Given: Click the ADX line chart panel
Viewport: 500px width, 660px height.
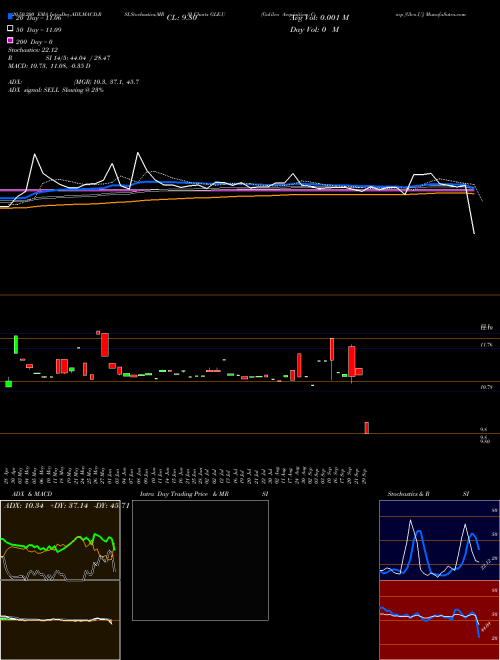Looking at the screenshot, I should (60, 540).
